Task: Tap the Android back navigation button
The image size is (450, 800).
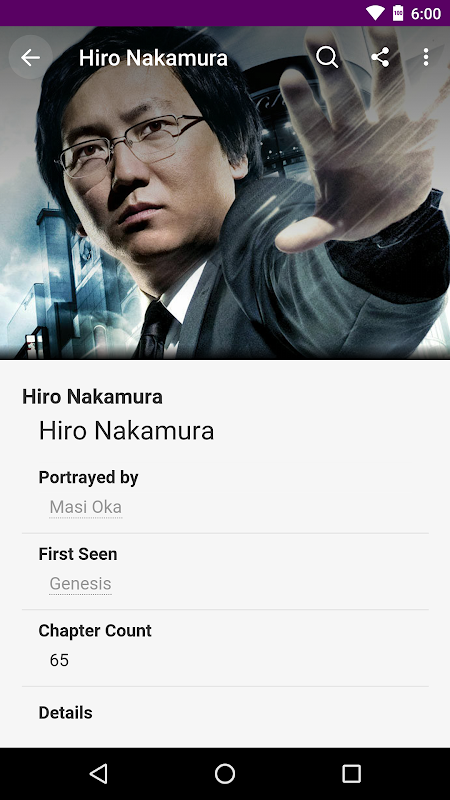Action: [x=98, y=773]
